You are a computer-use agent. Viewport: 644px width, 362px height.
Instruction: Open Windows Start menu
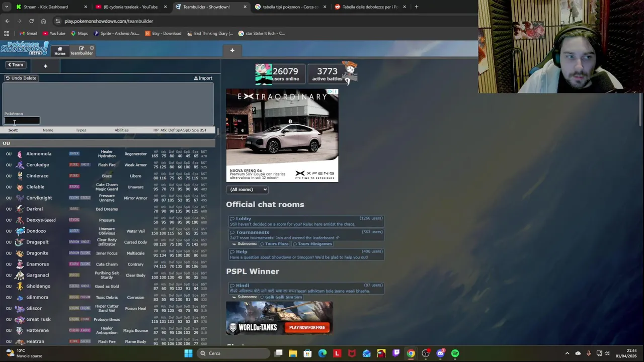(188, 353)
